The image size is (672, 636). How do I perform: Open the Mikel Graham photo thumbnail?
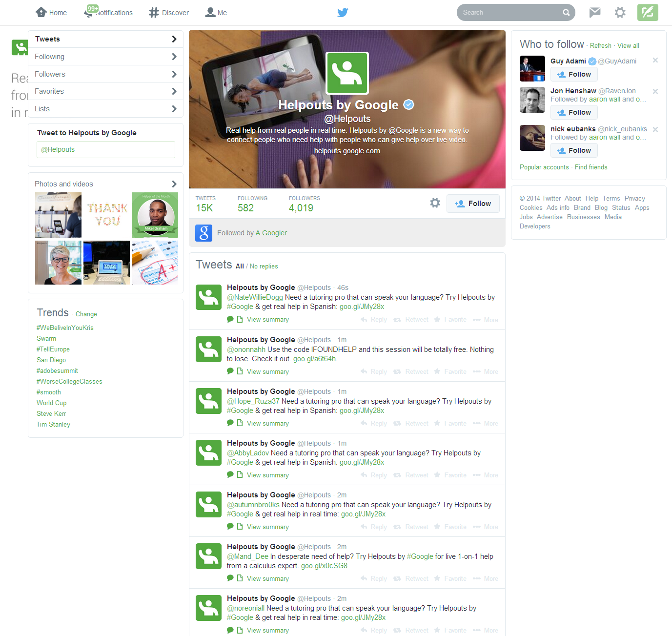click(x=155, y=215)
